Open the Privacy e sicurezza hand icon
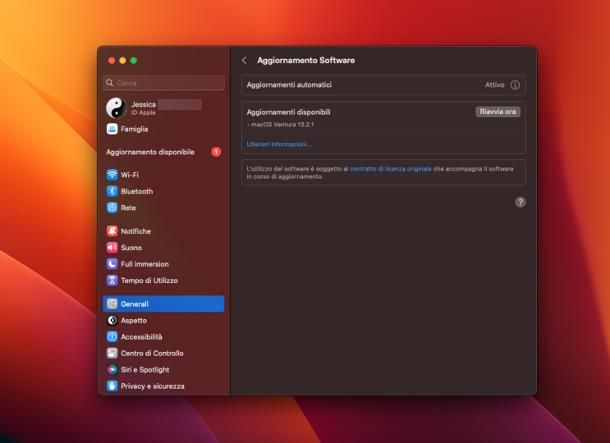The height and width of the screenshot is (443, 610). 112,386
